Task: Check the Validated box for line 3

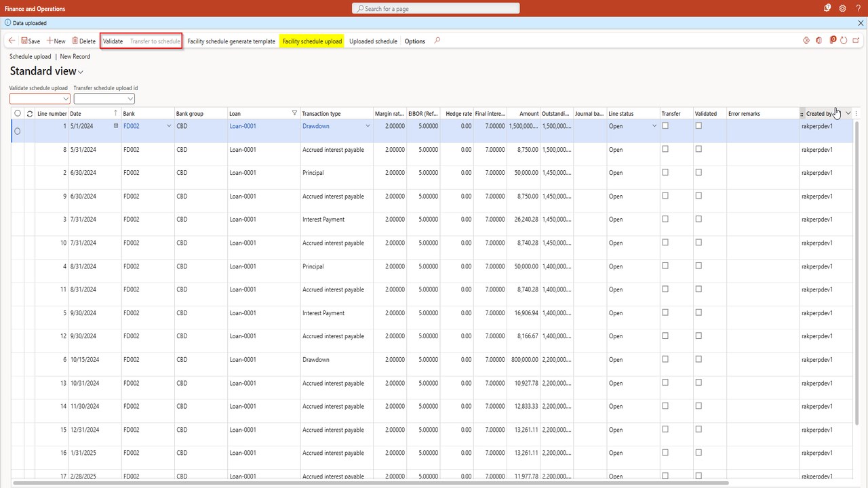Action: tap(698, 219)
